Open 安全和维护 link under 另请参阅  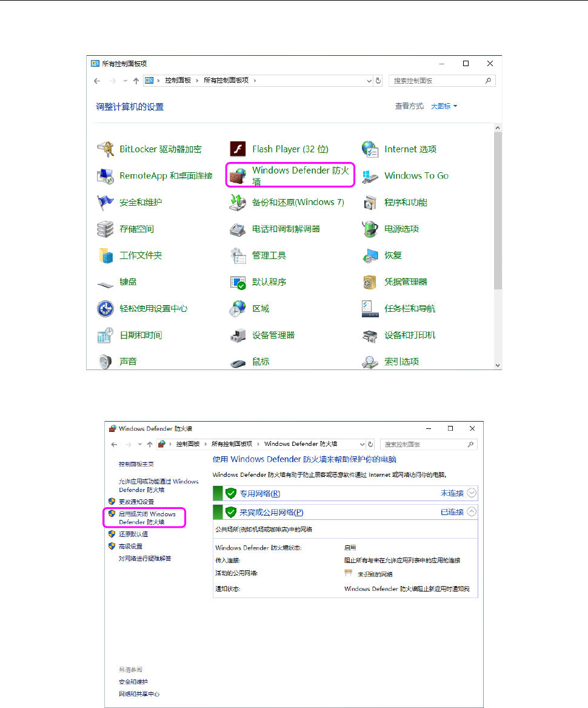point(133,682)
